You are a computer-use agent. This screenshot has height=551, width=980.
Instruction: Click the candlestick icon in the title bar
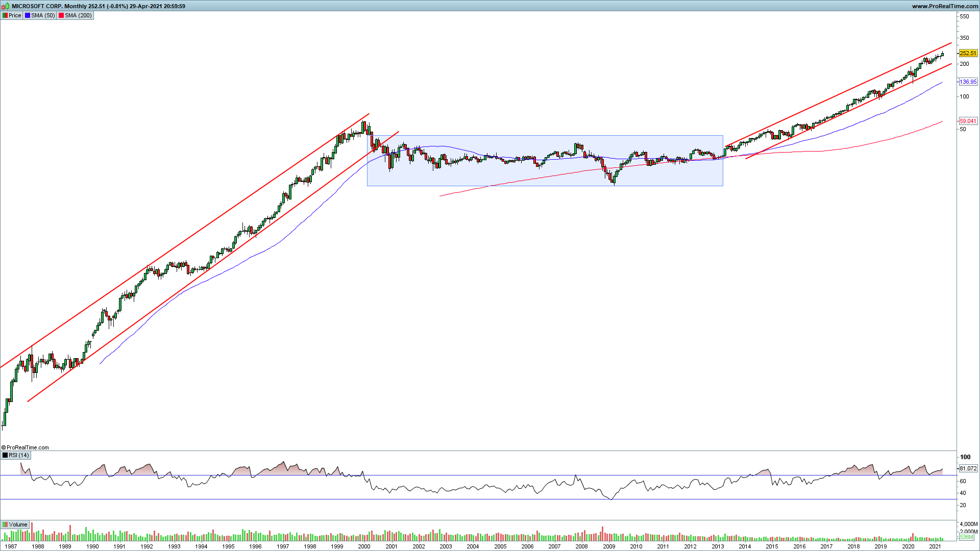coord(6,6)
